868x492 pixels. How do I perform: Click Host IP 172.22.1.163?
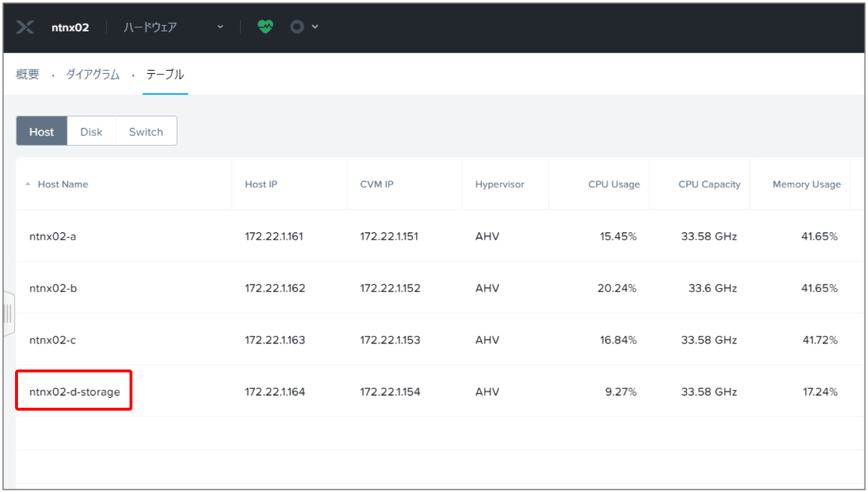click(x=275, y=340)
